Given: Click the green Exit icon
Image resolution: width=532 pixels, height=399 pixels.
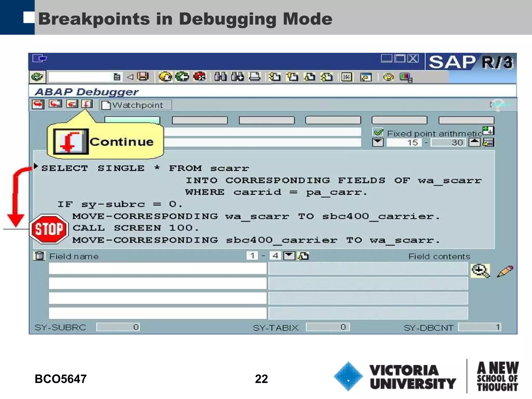Looking at the screenshot, I should coord(182,77).
